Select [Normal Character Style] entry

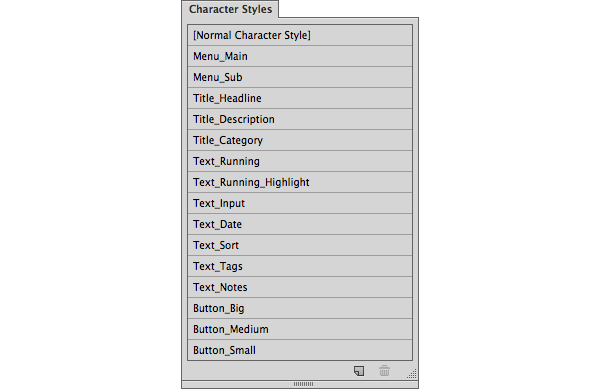tap(300, 35)
